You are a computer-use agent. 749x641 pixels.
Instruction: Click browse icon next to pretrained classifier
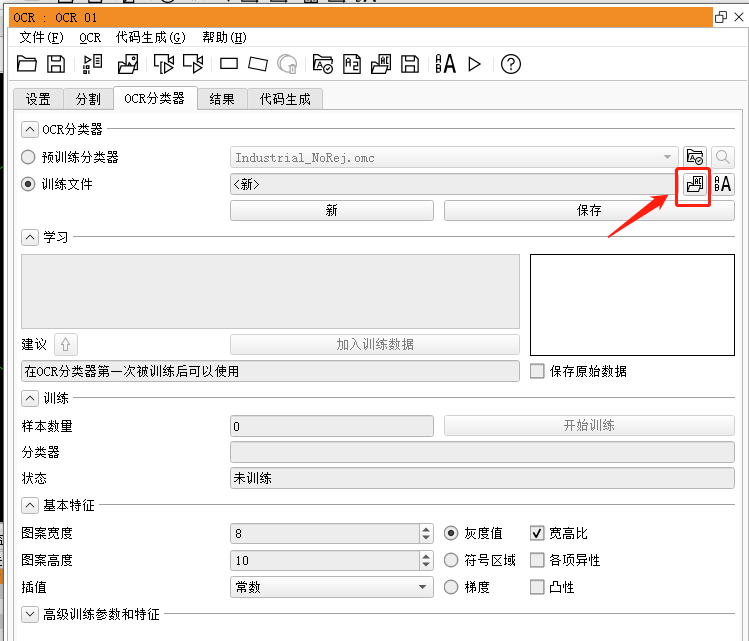(x=694, y=157)
